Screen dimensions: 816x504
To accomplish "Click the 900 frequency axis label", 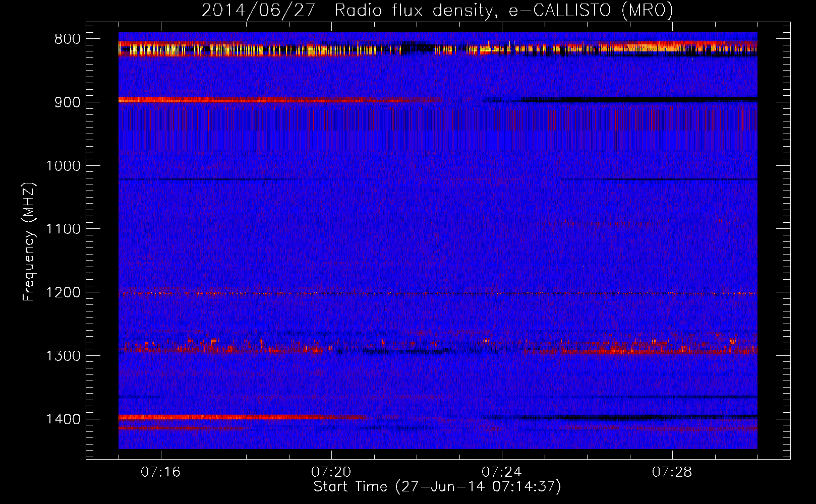I will pos(67,102).
